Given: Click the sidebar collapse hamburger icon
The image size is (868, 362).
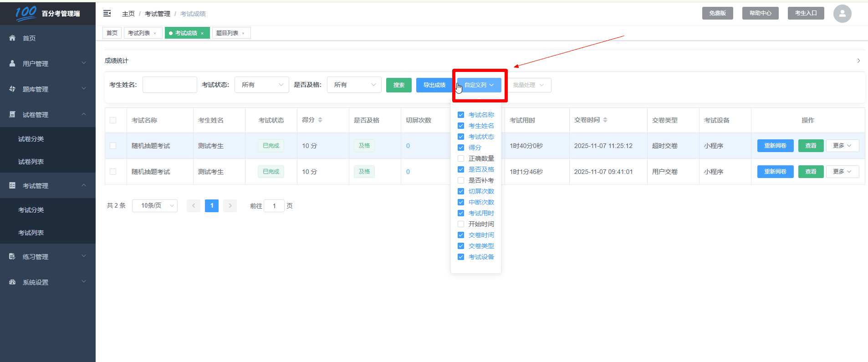Looking at the screenshot, I should 107,14.
